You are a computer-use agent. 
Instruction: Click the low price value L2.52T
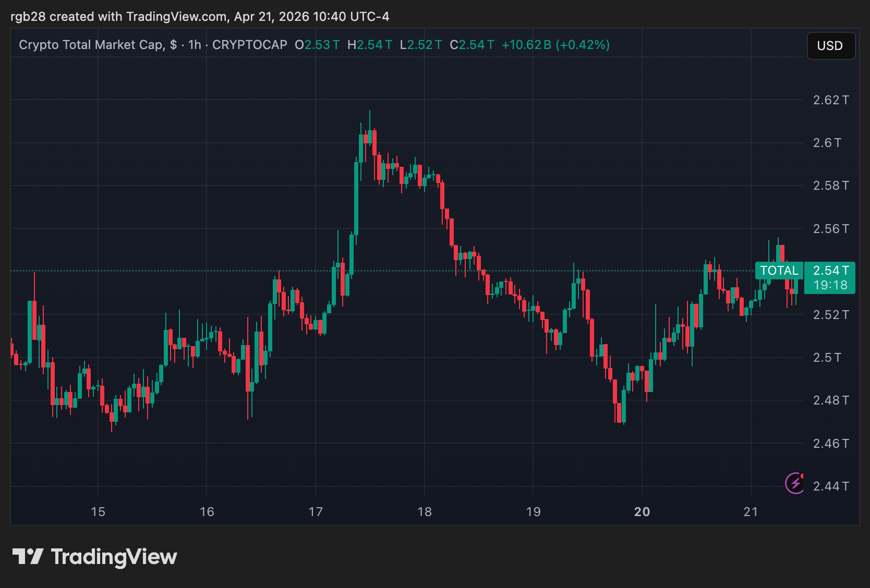[x=420, y=45]
